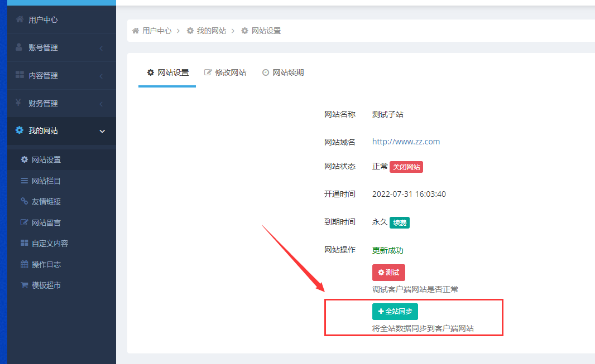
Task: Click the grid icon beside 自定义内容
Action: coord(25,243)
